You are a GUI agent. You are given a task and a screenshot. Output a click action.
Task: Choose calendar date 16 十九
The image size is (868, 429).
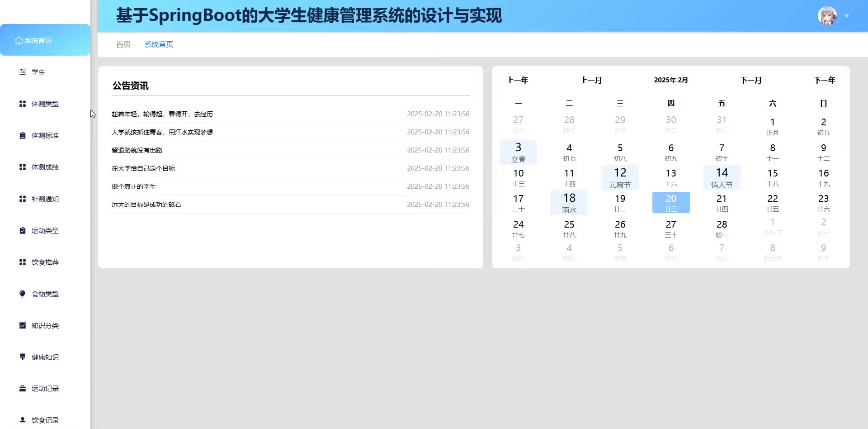point(824,177)
